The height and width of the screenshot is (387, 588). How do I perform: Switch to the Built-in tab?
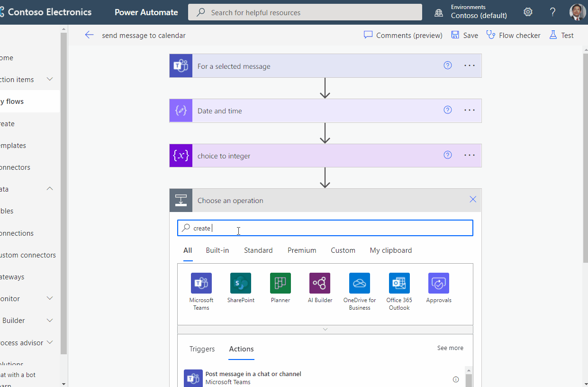tap(217, 250)
